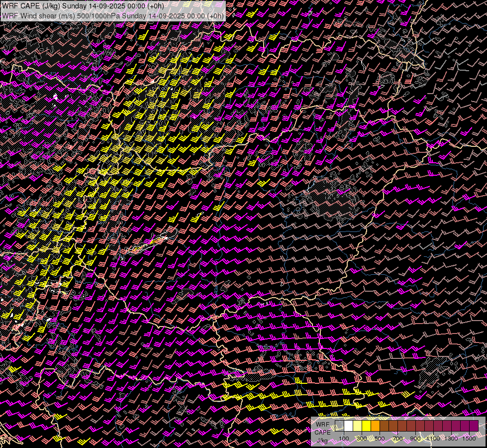Select the pale yellow legend swatch
487x448 pixels.
click(x=357, y=426)
